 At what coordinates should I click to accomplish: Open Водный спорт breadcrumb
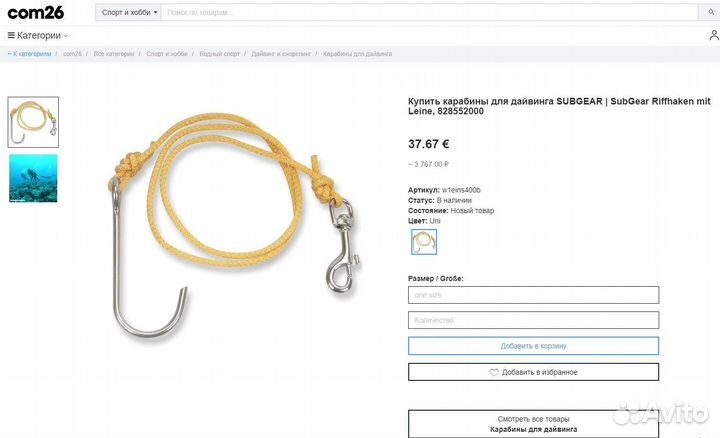pyautogui.click(x=219, y=54)
